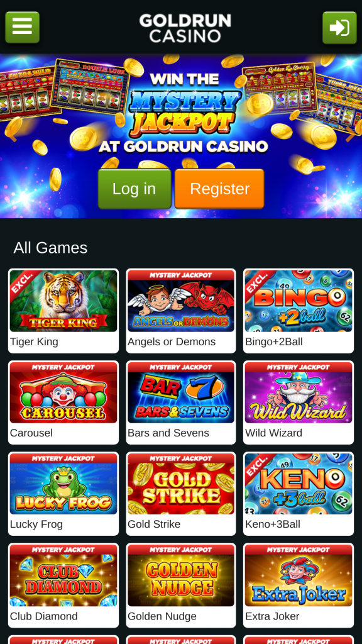Open Bars and Sevens game tile

(181, 402)
